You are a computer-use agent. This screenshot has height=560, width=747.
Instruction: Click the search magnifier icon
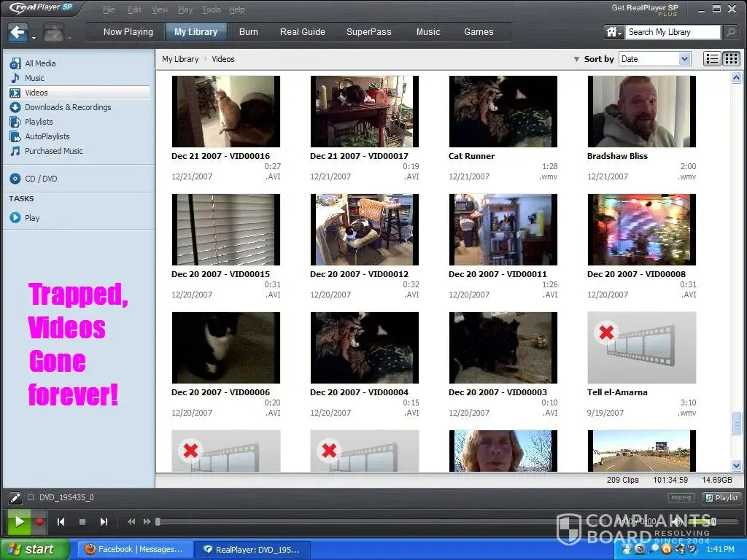pos(730,32)
